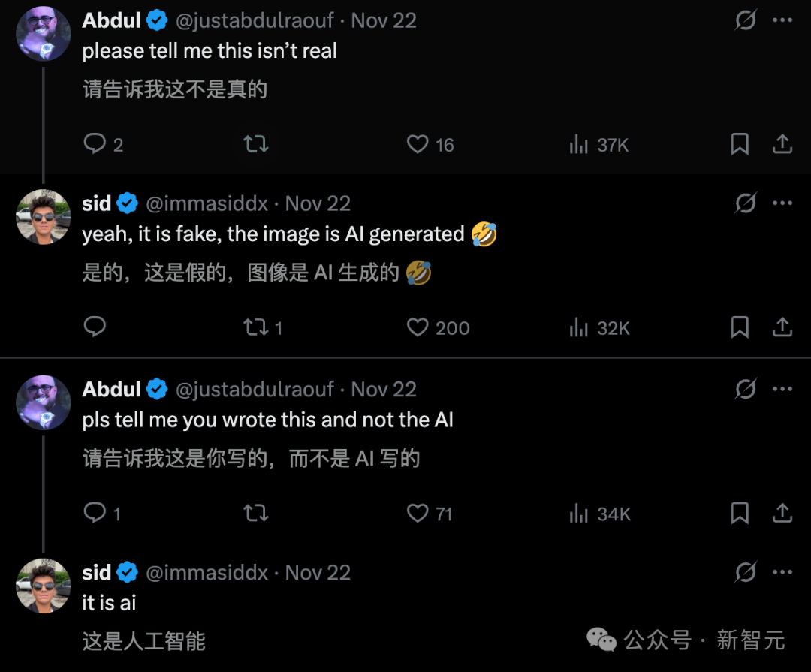Viewport: 811px width, 672px height.
Task: Open more options on Abdul's first tweet
Action: click(782, 20)
